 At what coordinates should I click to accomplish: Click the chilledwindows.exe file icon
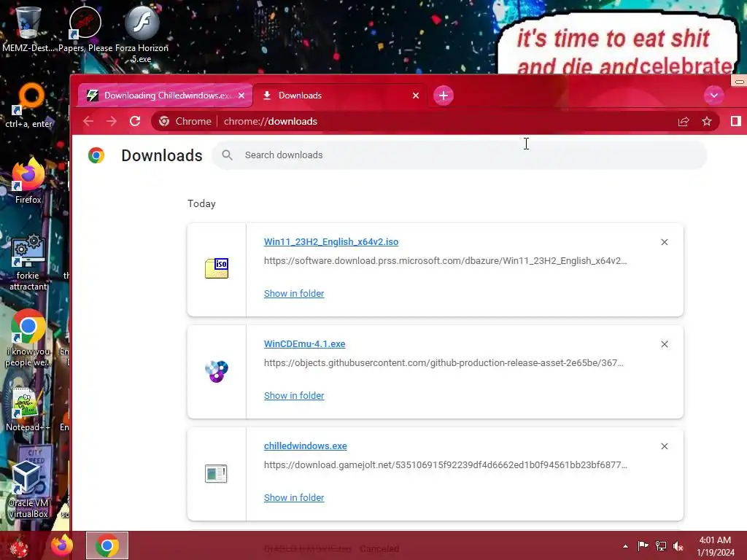(x=216, y=473)
